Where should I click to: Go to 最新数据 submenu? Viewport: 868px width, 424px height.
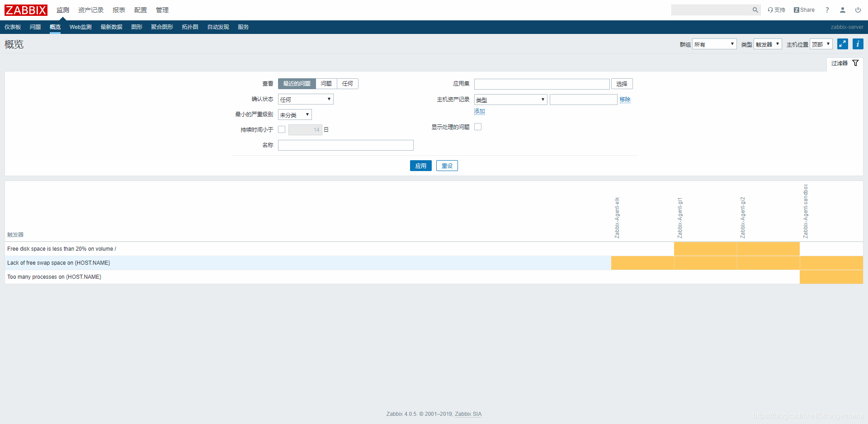112,27
